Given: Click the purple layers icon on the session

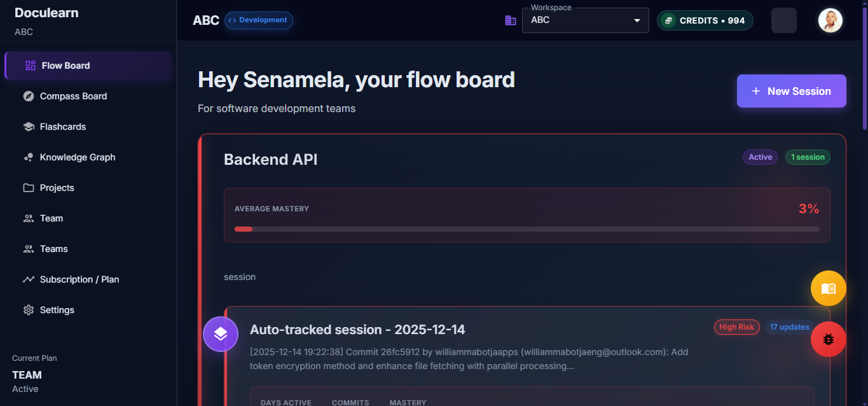Looking at the screenshot, I should [220, 333].
